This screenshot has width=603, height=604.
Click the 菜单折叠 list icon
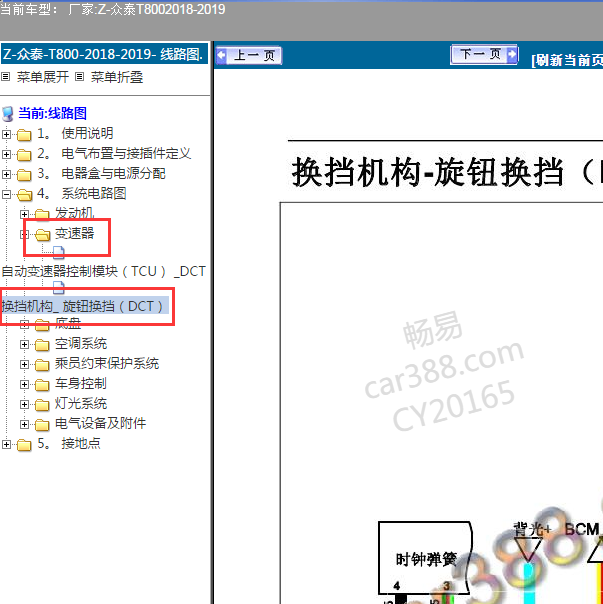[x=79, y=77]
